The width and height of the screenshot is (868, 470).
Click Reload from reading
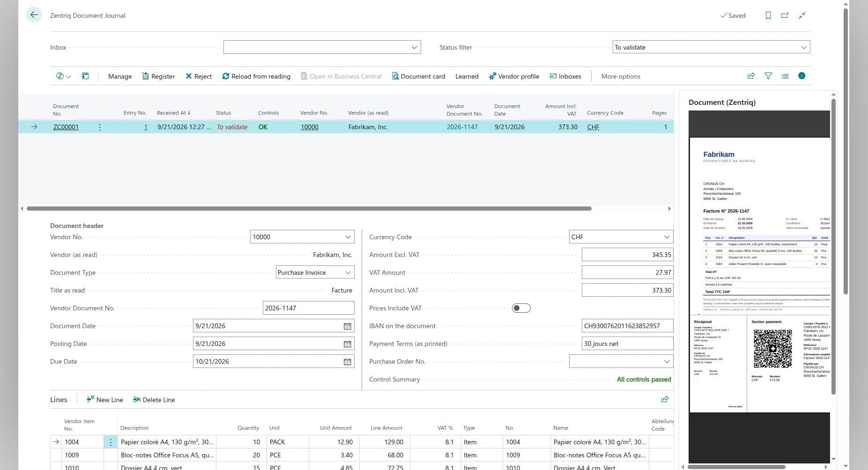coord(256,76)
